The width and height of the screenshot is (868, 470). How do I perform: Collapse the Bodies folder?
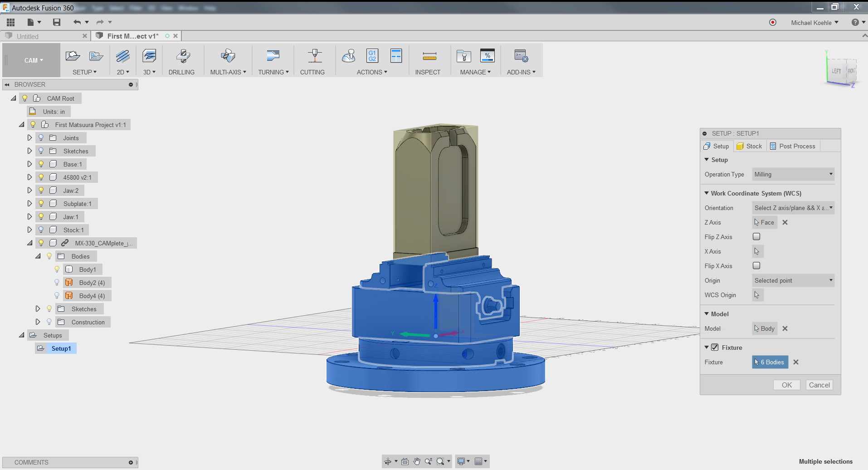click(38, 256)
